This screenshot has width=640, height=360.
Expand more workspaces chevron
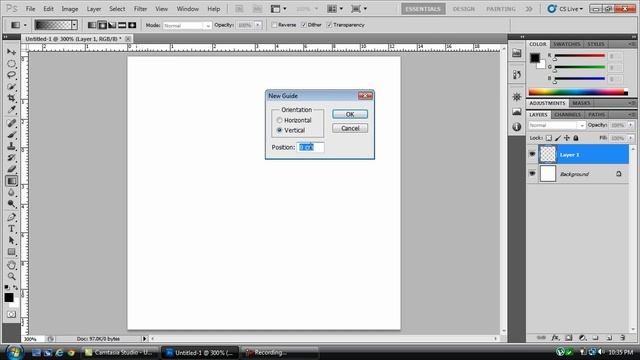click(x=529, y=9)
